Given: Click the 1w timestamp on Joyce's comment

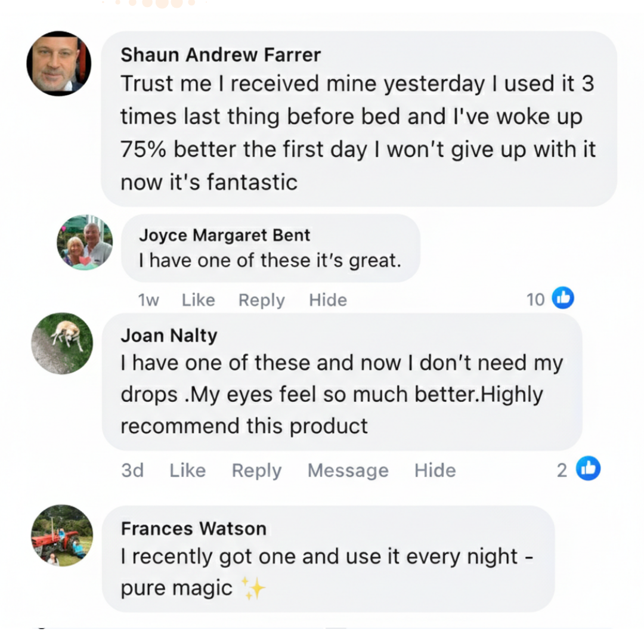Looking at the screenshot, I should 148,300.
